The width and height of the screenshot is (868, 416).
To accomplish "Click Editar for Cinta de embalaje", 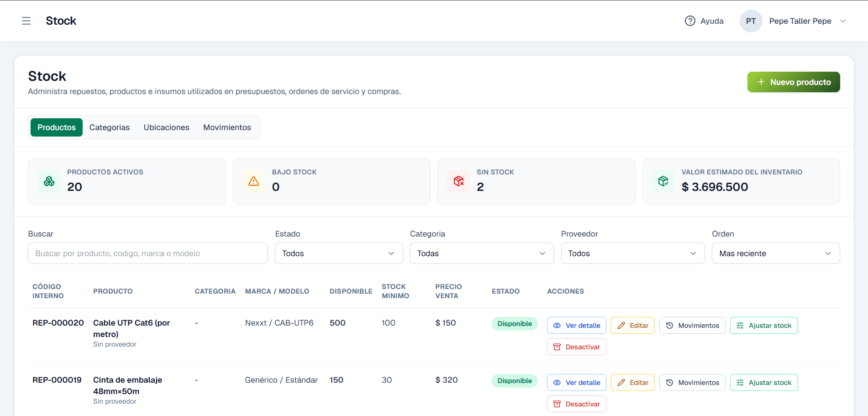I will click(x=633, y=383).
